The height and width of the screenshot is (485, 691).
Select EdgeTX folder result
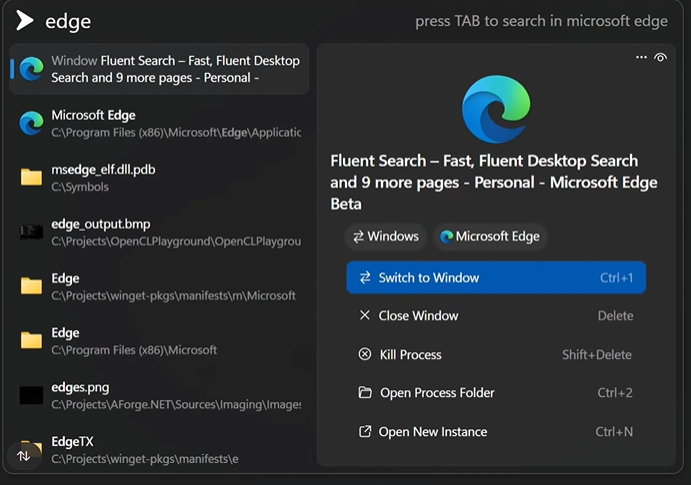coord(159,450)
